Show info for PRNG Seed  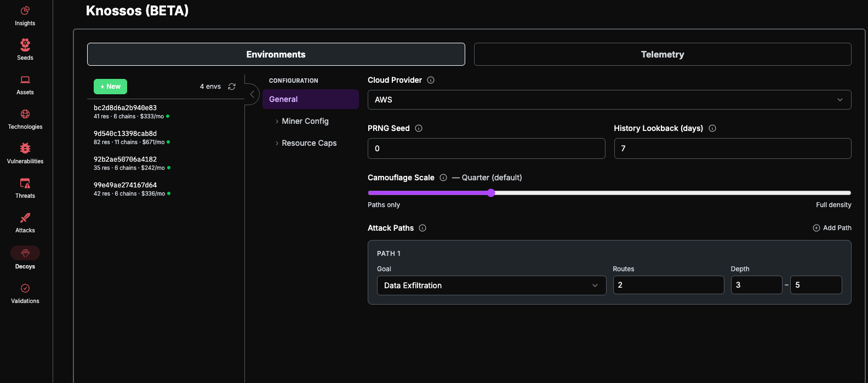tap(419, 128)
